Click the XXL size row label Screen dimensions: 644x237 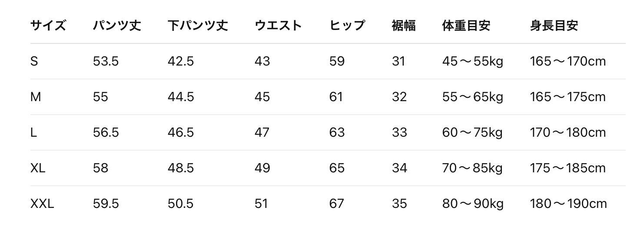42,204
